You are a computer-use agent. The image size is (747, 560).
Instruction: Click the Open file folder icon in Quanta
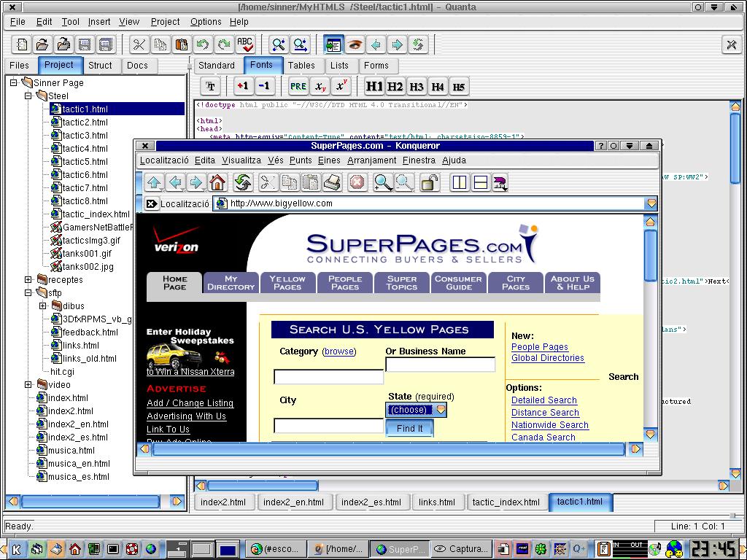click(42, 44)
